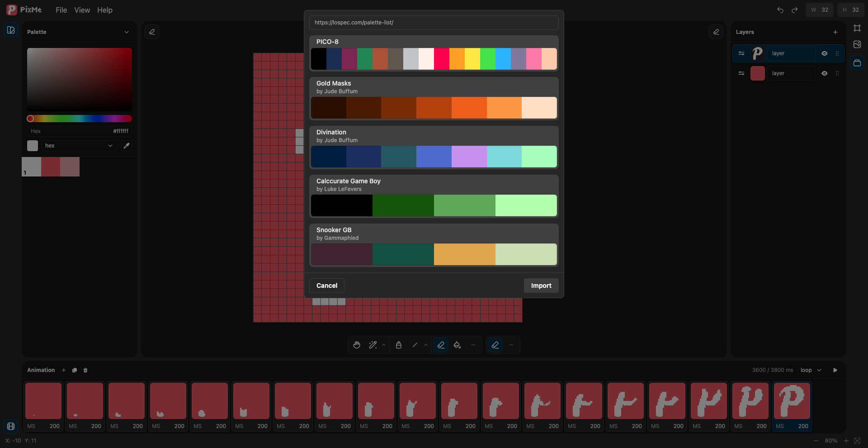
Task: Hide the layer with the red thumbnail
Action: (x=825, y=73)
